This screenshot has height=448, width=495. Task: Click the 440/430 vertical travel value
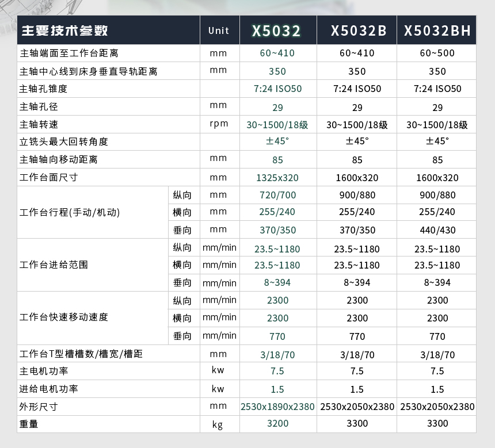pos(437,230)
